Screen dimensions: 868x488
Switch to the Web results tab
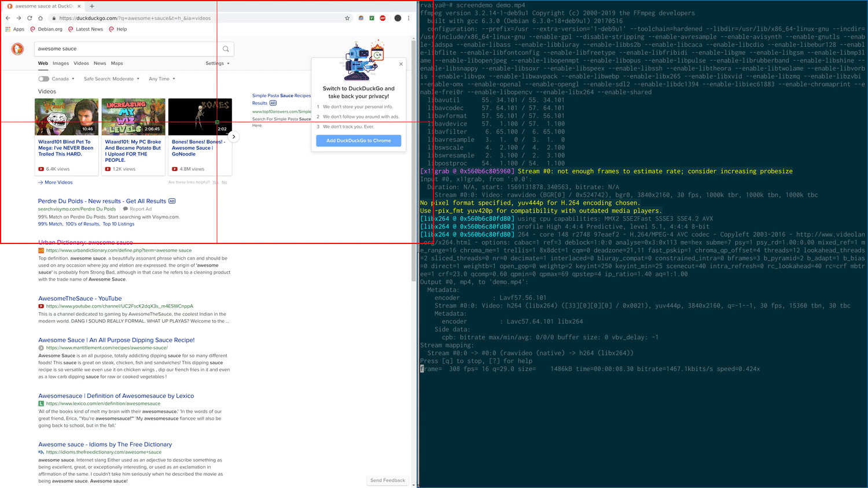[43, 64]
